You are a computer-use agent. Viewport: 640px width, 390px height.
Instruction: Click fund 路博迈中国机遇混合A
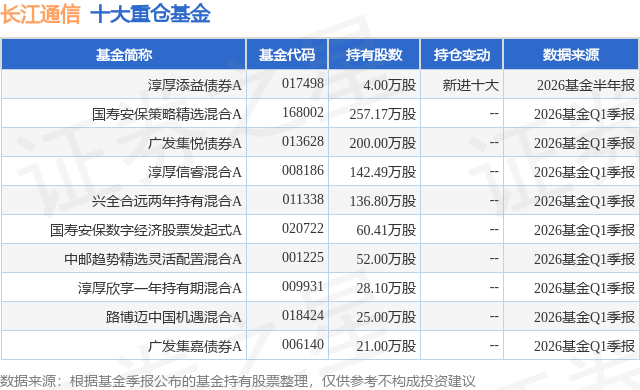(173, 317)
